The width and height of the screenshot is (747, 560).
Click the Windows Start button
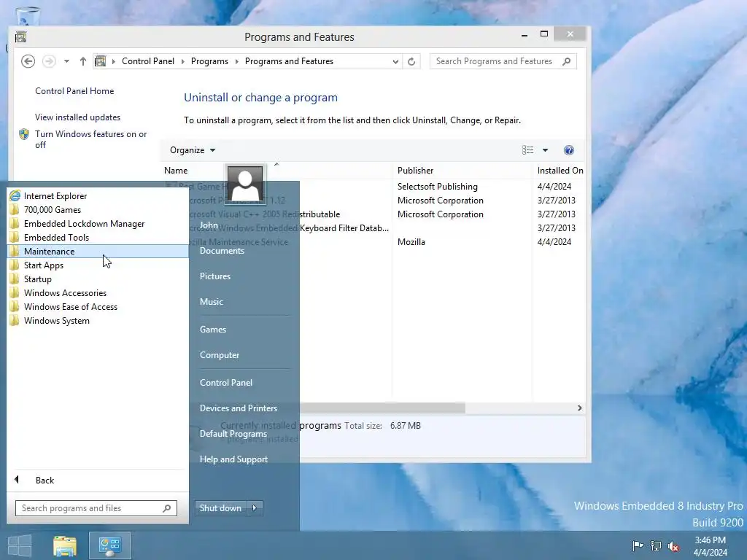click(x=20, y=545)
